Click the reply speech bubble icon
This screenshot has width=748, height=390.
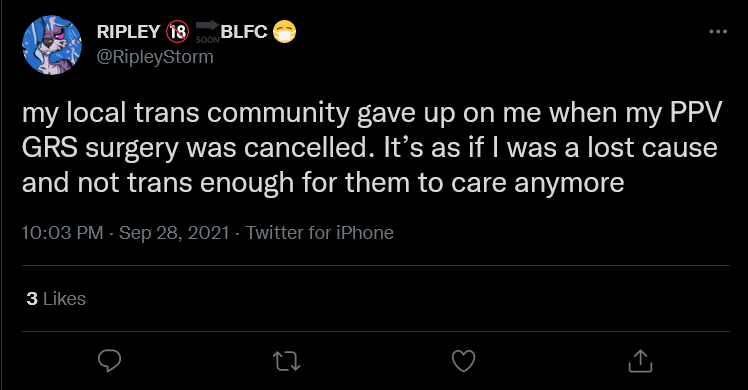[109, 361]
